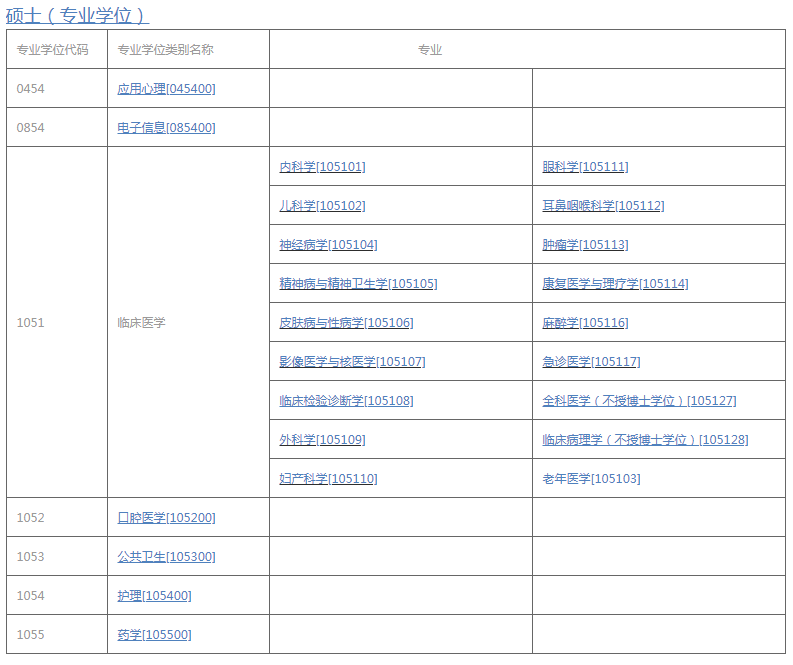The height and width of the screenshot is (665, 793).
Task: Open 应用心理[045400] link
Action: click(166, 88)
